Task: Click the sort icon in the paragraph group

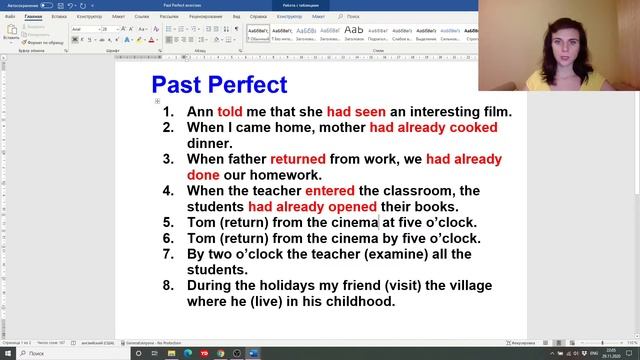Action: coord(226,29)
